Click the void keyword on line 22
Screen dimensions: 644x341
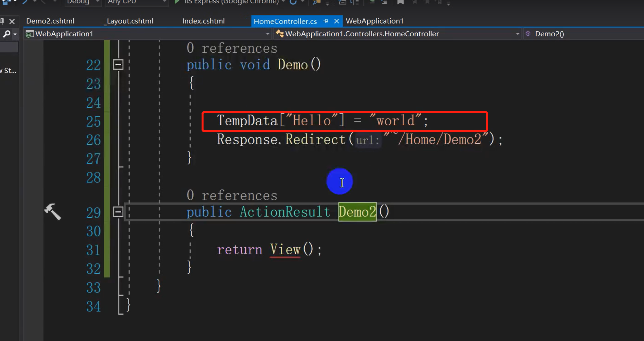click(x=255, y=64)
